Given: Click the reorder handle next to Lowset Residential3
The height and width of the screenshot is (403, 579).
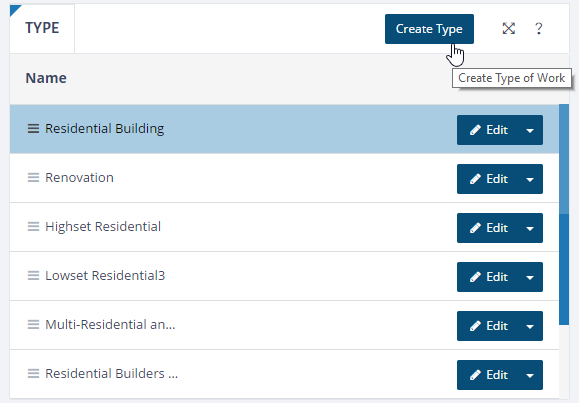Looking at the screenshot, I should pyautogui.click(x=33, y=276).
